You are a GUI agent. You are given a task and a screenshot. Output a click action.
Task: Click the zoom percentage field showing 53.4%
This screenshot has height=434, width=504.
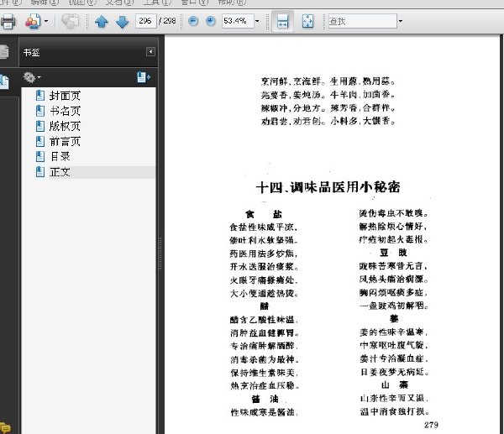tap(238, 21)
